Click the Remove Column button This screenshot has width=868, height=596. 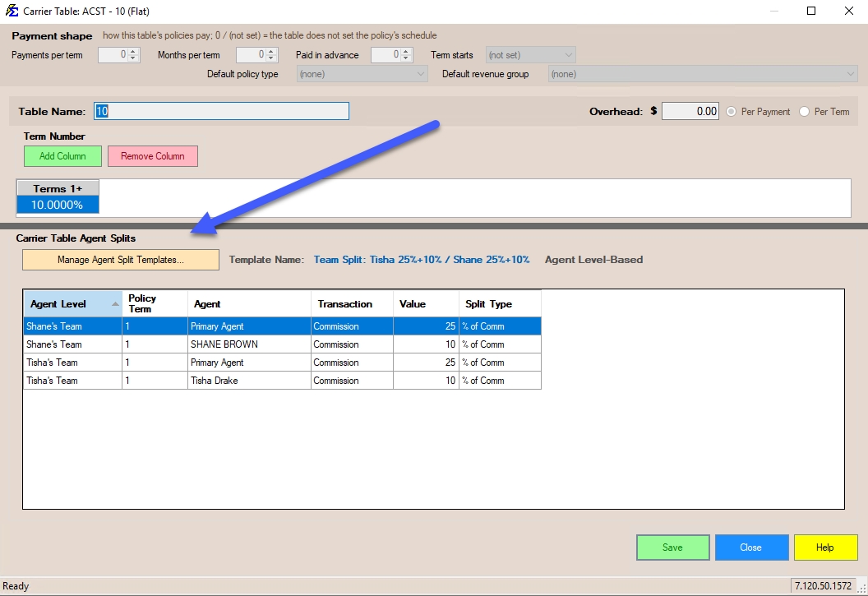(x=153, y=156)
